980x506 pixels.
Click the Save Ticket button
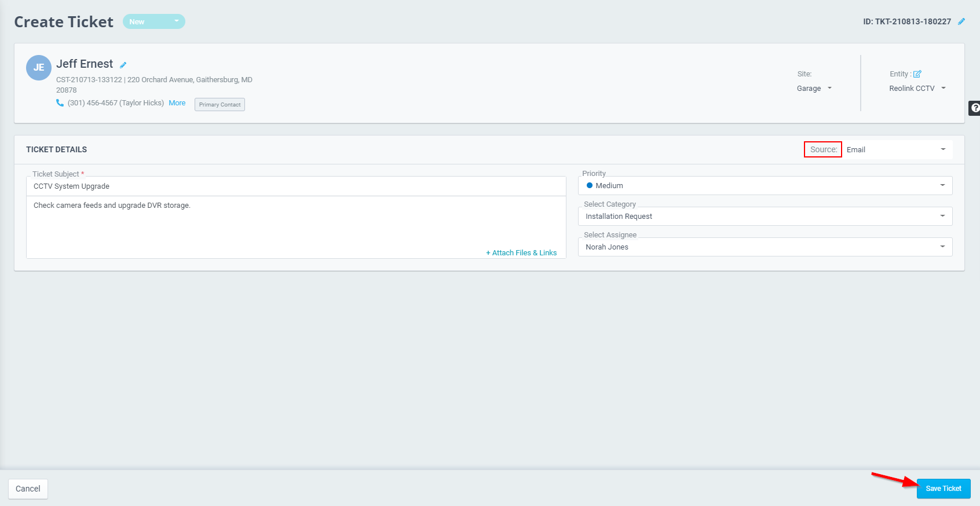click(x=943, y=489)
